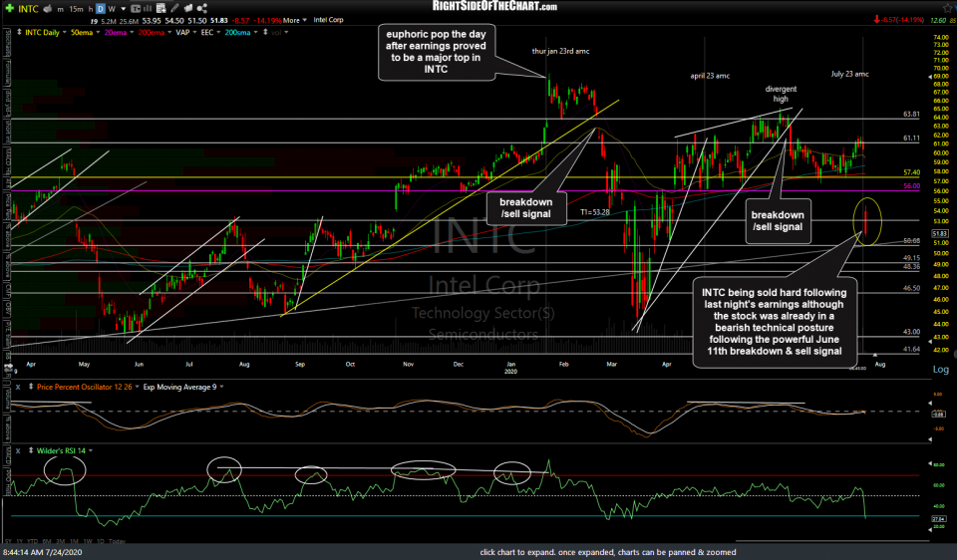Image resolution: width=957 pixels, height=560 pixels.
Task: Select the 15m timeframe button
Action: pos(77,9)
